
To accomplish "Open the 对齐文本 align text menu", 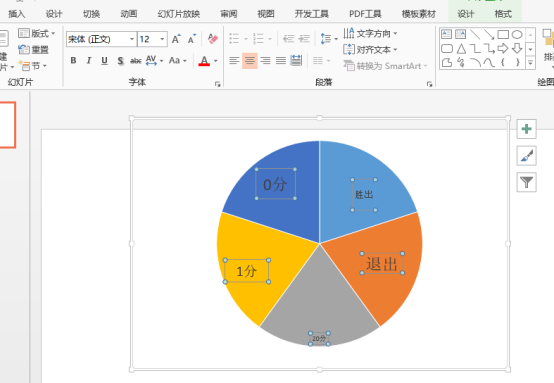I will coord(370,49).
